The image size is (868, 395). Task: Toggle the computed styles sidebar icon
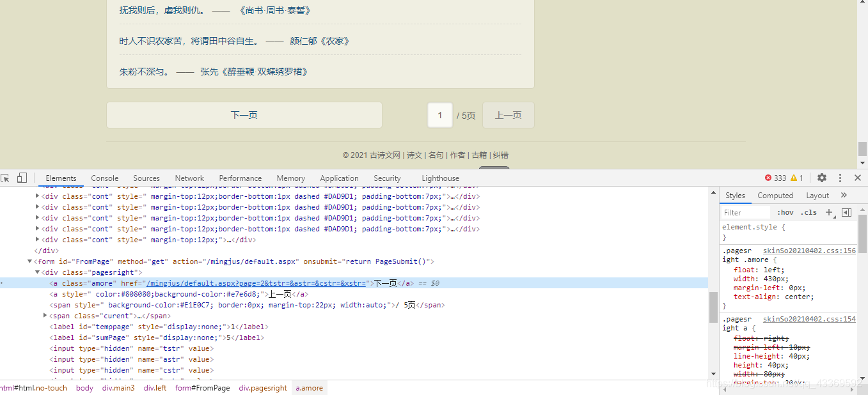point(846,212)
